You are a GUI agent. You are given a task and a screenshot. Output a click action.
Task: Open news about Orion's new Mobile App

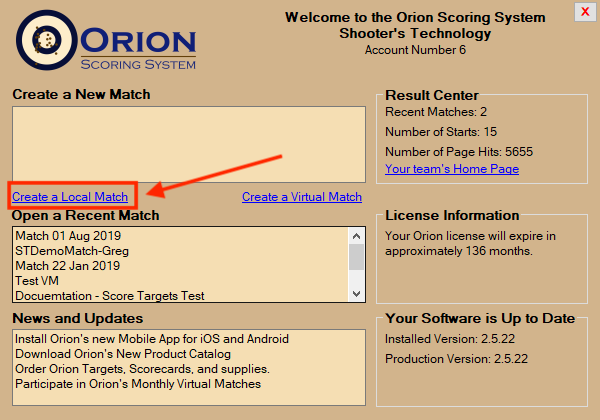point(152,338)
